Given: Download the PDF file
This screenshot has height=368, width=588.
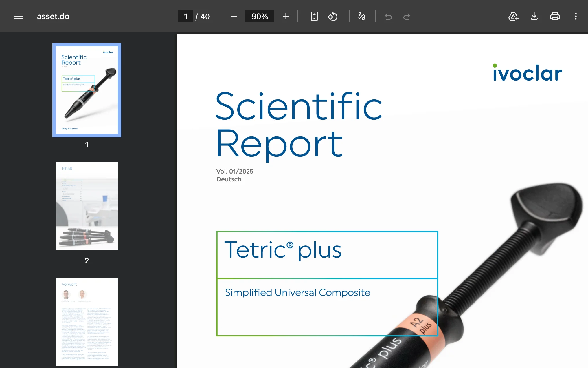Looking at the screenshot, I should pyautogui.click(x=534, y=16).
